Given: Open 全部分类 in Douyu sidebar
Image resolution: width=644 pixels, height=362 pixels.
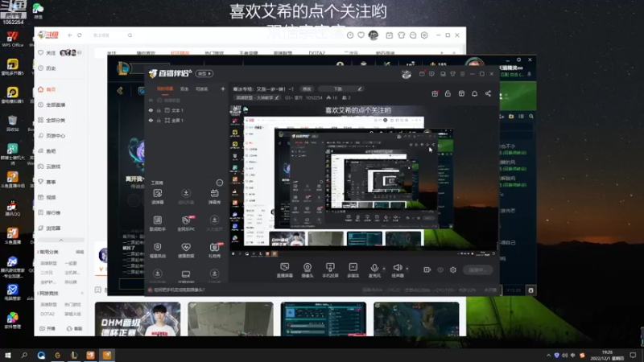Looking at the screenshot, I should [x=52, y=120].
